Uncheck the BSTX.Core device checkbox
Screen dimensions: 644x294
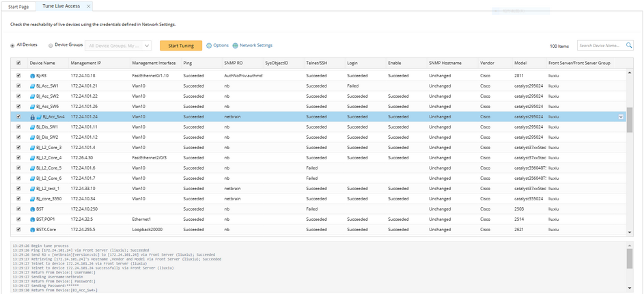(18, 230)
